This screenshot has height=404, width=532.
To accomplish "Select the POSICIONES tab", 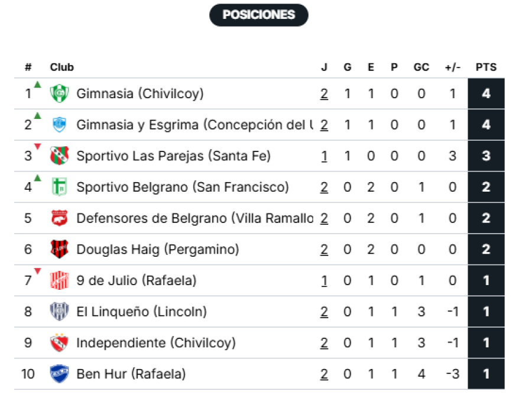I will (x=259, y=15).
